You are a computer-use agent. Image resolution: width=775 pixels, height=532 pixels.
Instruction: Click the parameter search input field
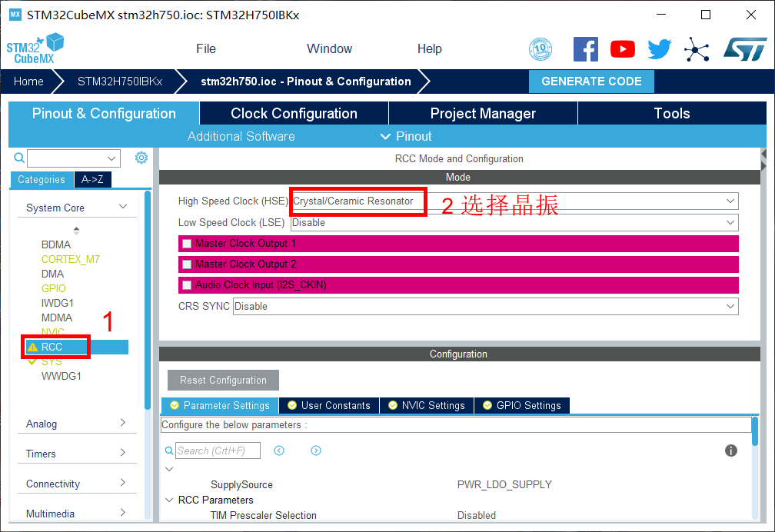[218, 451]
